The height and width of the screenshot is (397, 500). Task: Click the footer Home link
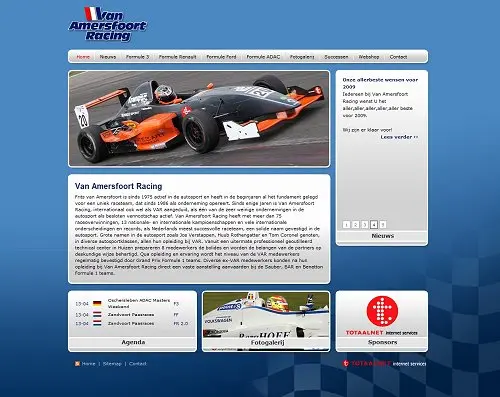[89, 364]
